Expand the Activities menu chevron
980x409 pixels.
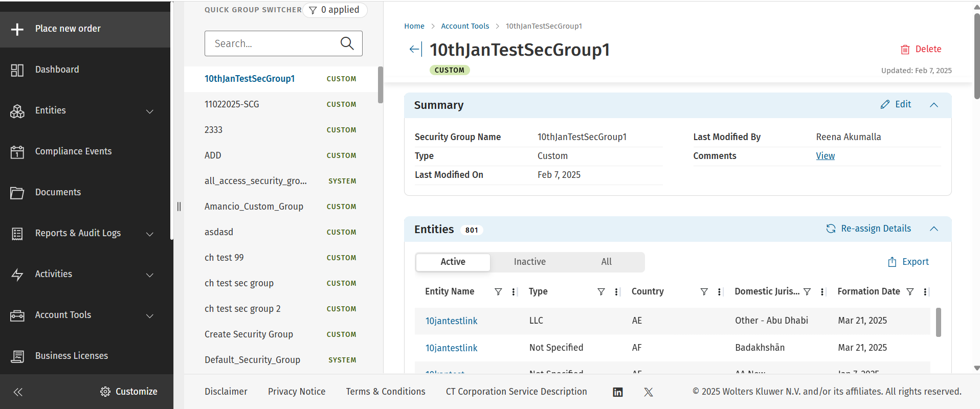click(150, 275)
